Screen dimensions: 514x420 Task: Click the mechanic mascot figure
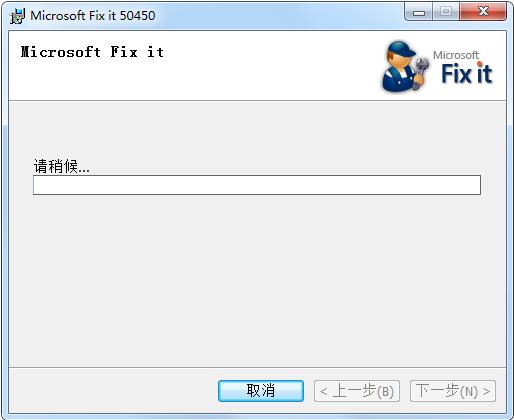tap(405, 67)
